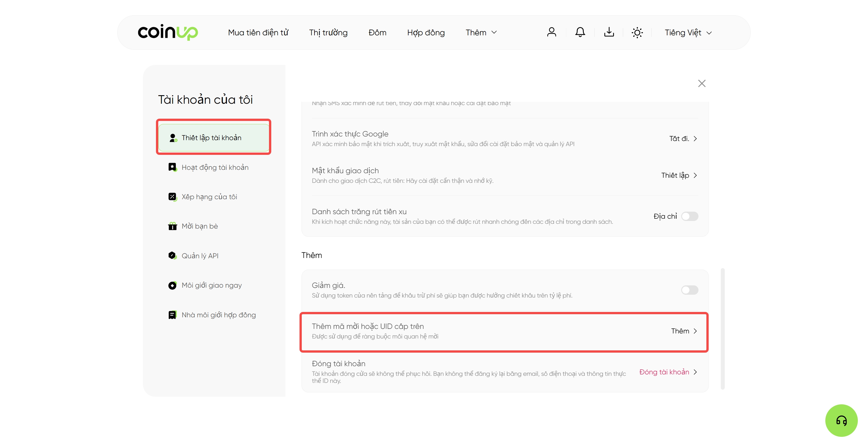The height and width of the screenshot is (447, 868).
Task: Click the Địa chỉ link
Action: coord(665,216)
